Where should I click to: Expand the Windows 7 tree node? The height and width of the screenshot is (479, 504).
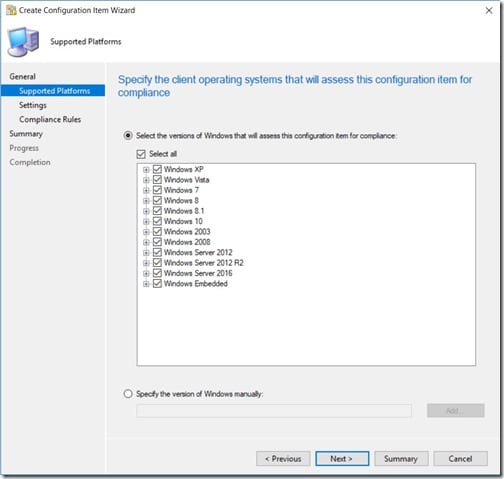[x=146, y=190]
